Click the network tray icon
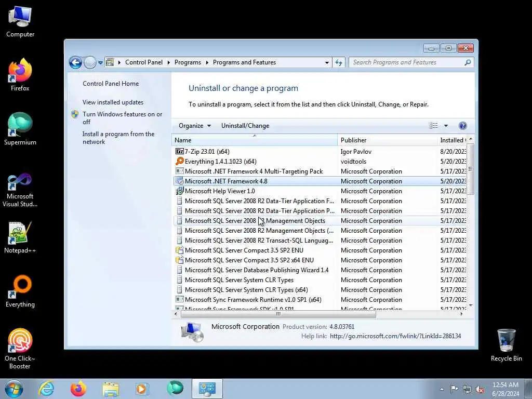 click(x=467, y=389)
